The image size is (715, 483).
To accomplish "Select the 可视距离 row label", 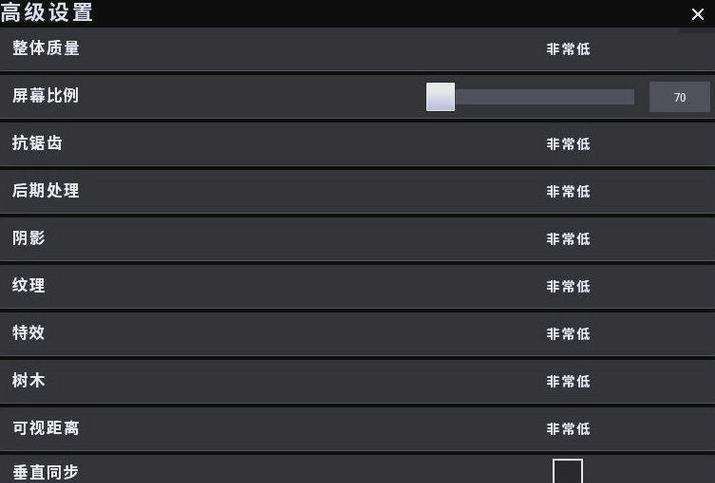I will 46,428.
